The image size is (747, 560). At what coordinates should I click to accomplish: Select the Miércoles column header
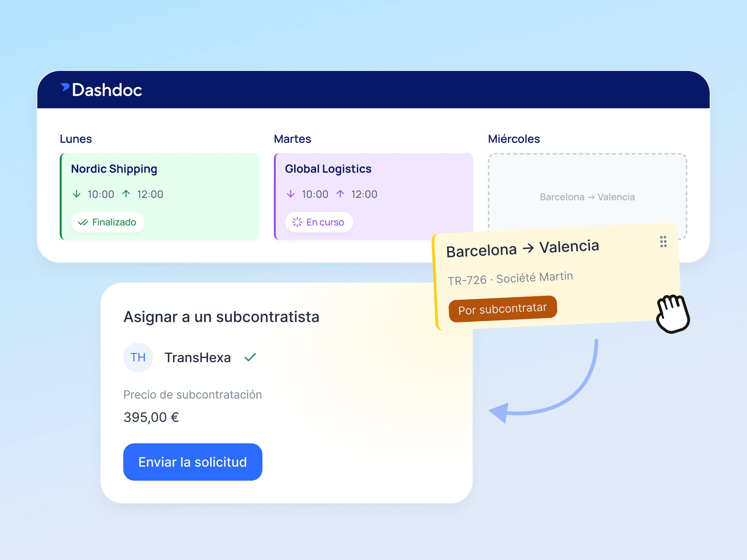[514, 139]
